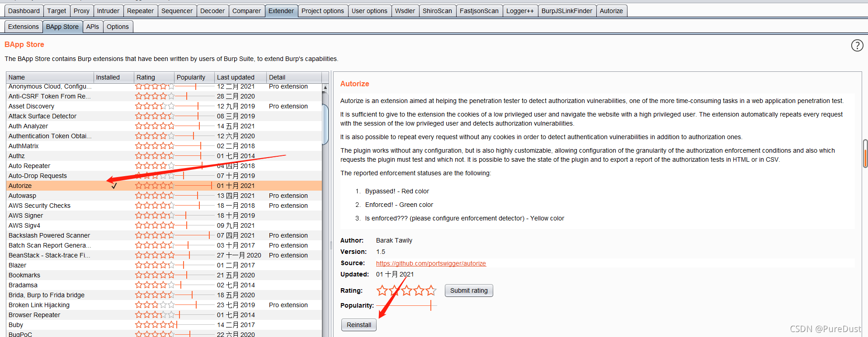The height and width of the screenshot is (337, 868).
Task: Open the Project options tab
Action: point(323,11)
